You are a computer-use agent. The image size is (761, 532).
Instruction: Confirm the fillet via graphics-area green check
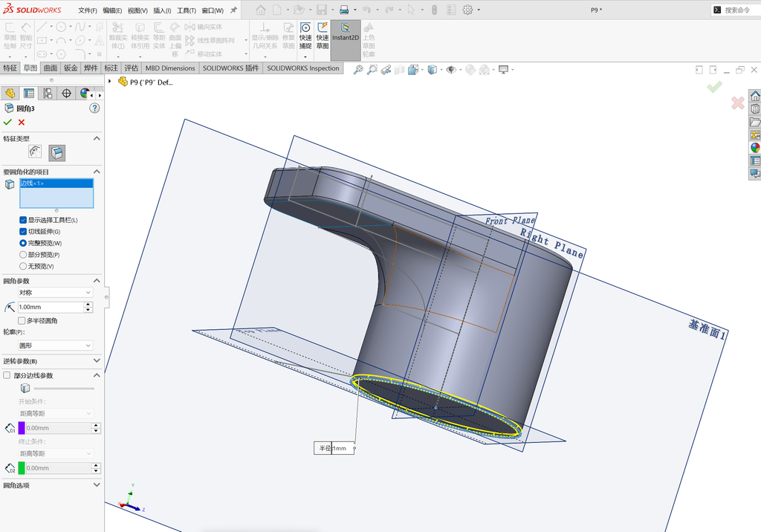tap(714, 87)
